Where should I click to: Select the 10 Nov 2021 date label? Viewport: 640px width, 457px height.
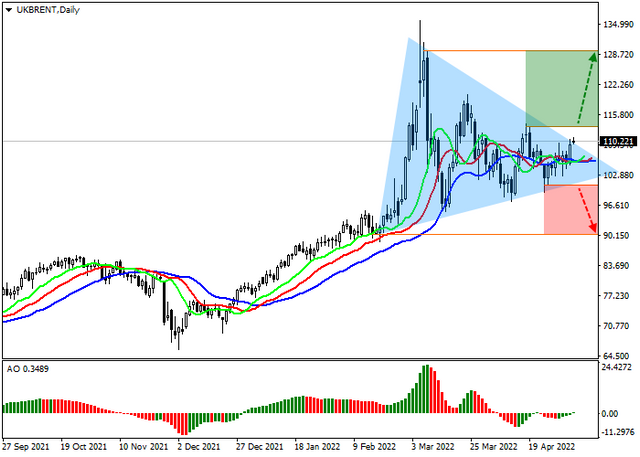[144, 447]
